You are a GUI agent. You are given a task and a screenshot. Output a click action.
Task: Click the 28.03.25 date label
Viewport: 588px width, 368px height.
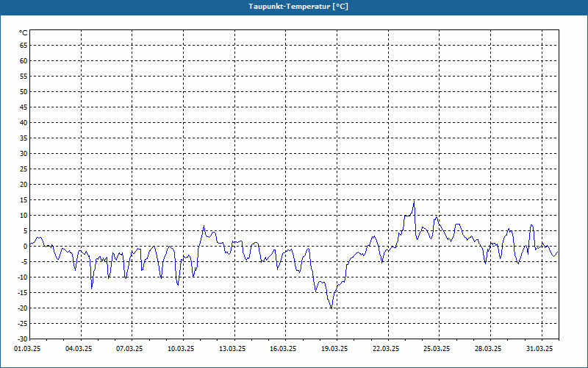tap(488, 349)
